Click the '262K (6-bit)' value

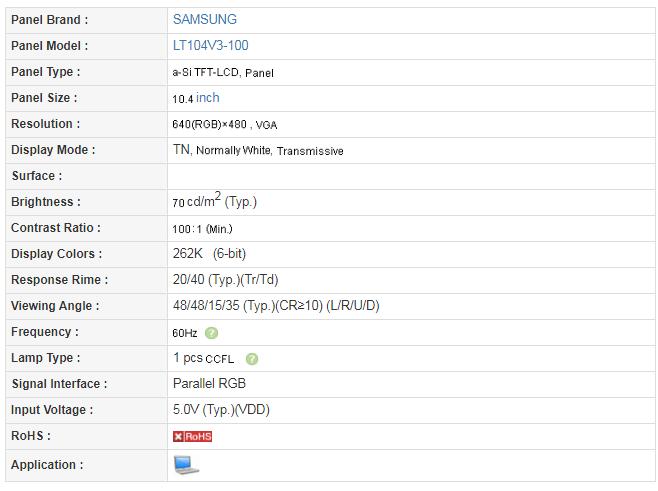(x=209, y=253)
